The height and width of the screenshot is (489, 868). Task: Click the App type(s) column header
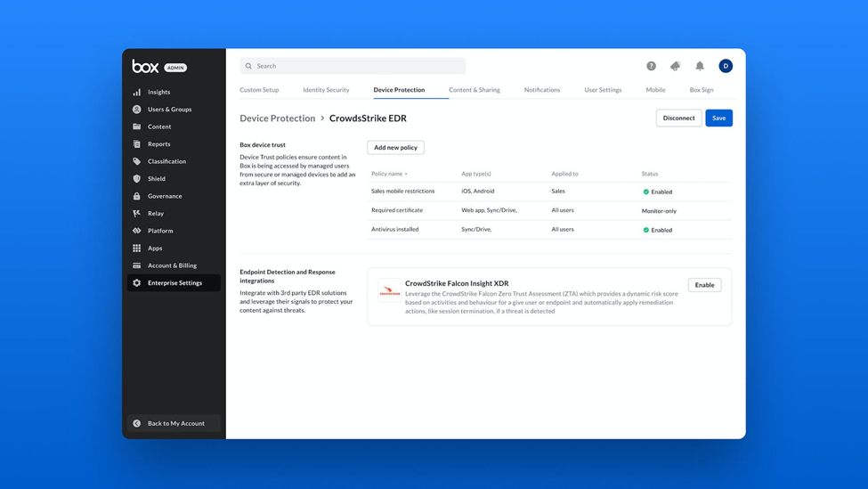coord(476,174)
